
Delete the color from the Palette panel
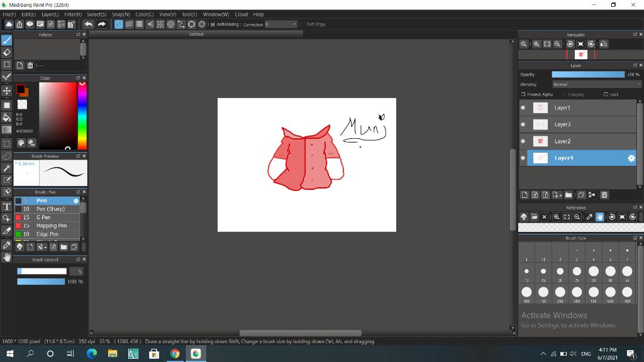[x=30, y=65]
